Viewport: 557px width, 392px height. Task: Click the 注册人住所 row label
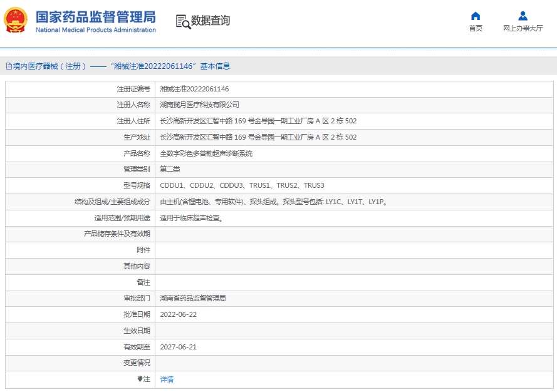coord(133,121)
